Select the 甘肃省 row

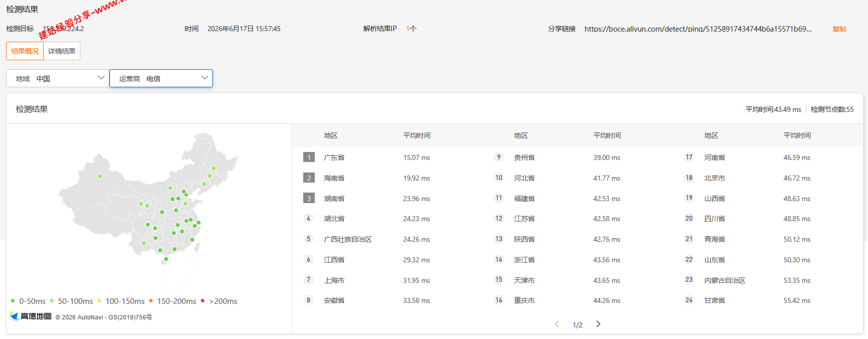(768, 300)
